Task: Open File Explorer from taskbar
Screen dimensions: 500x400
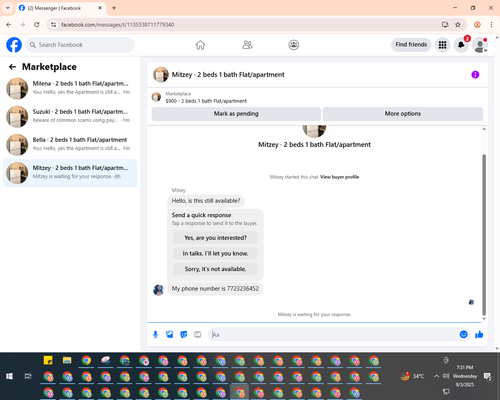Action: [x=67, y=360]
